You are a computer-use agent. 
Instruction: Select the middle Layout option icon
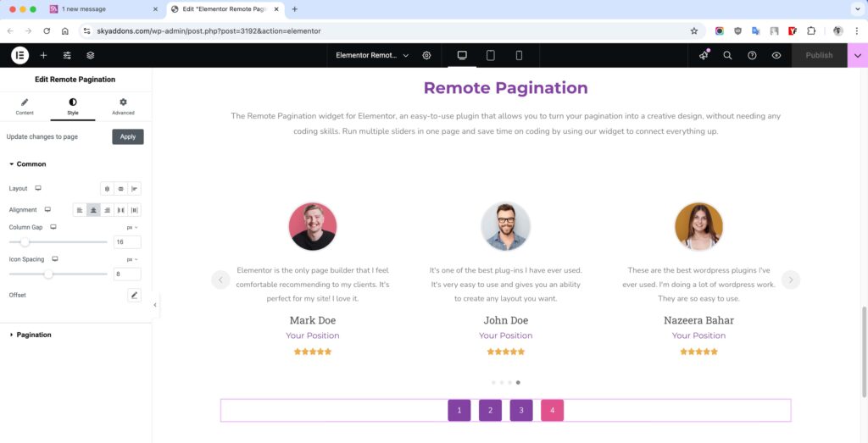coord(120,189)
